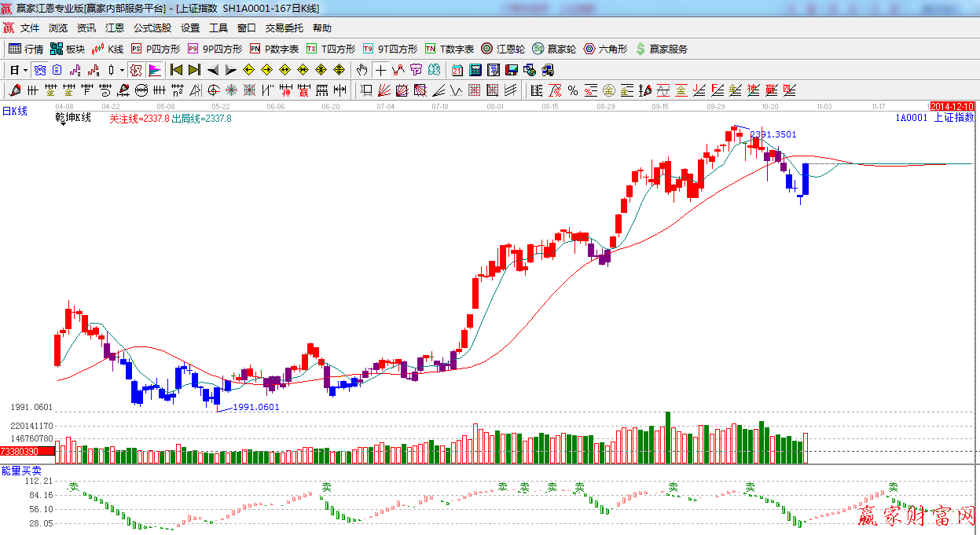Jump to first bar arrow icon
This screenshot has height=535, width=980.
click(x=176, y=70)
